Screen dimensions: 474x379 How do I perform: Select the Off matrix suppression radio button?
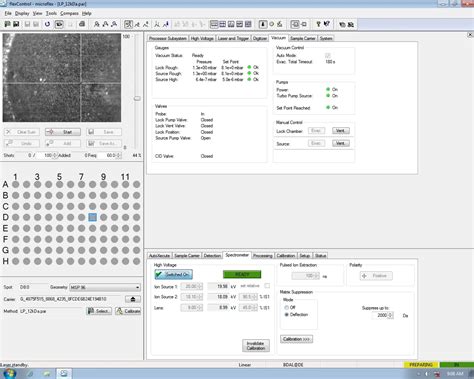click(286, 307)
